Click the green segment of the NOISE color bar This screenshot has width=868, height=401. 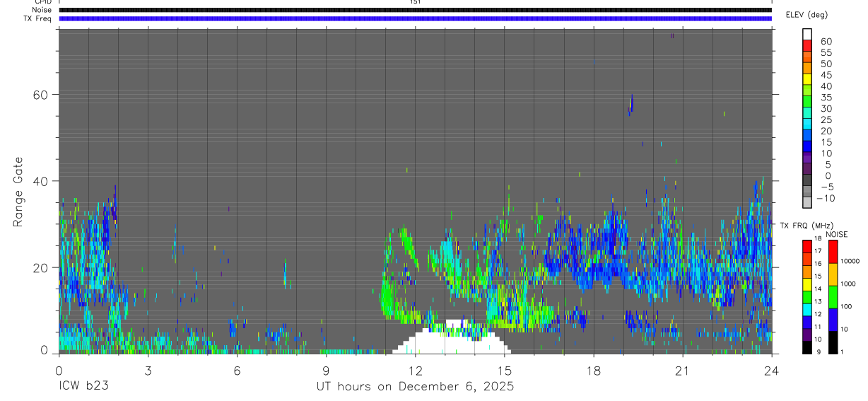[833, 297]
